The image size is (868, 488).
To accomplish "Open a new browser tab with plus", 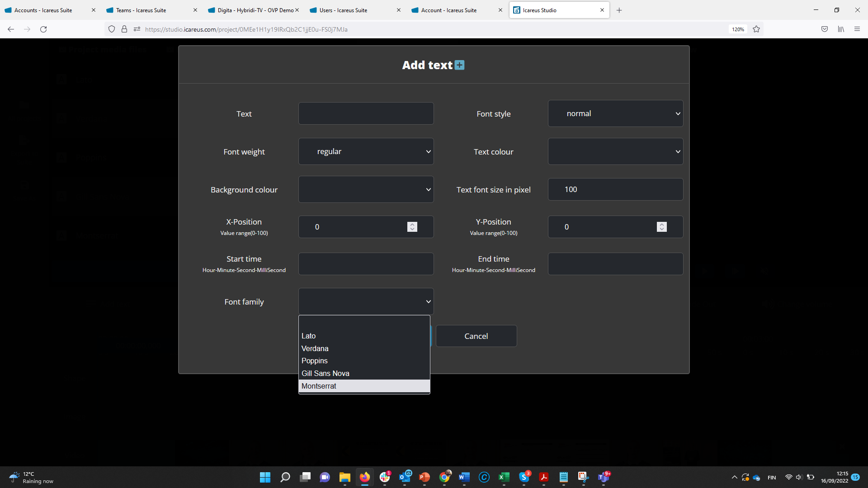I will click(619, 10).
